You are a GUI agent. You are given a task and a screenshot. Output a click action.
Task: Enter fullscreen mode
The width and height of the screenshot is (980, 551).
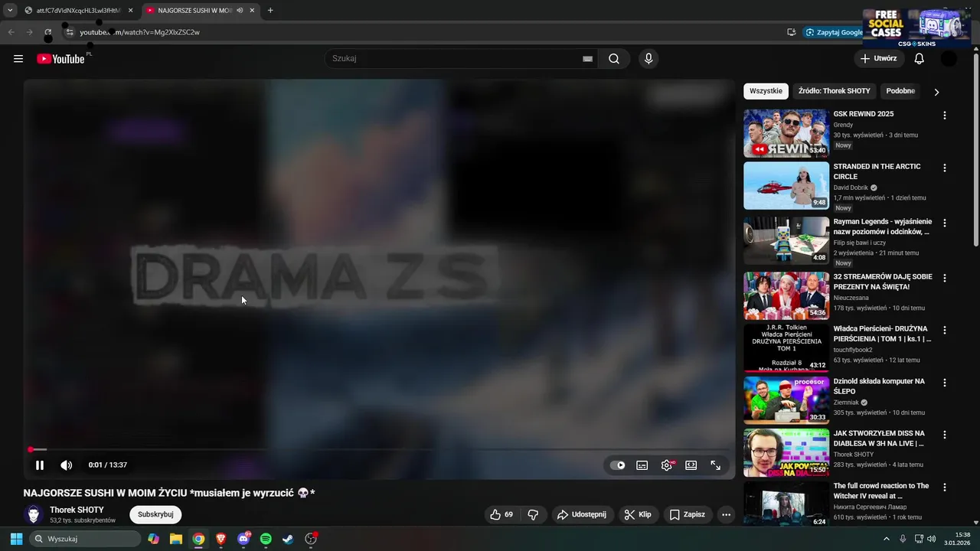(x=716, y=465)
